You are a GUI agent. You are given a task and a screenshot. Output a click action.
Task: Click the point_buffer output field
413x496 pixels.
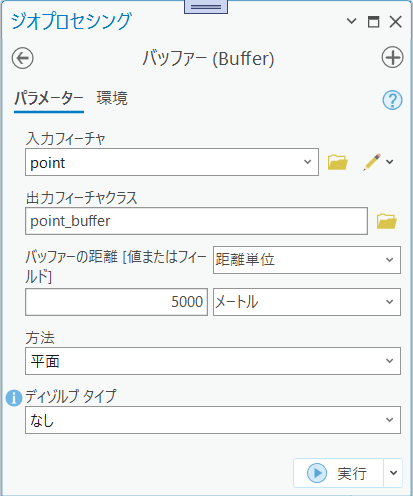pos(196,221)
